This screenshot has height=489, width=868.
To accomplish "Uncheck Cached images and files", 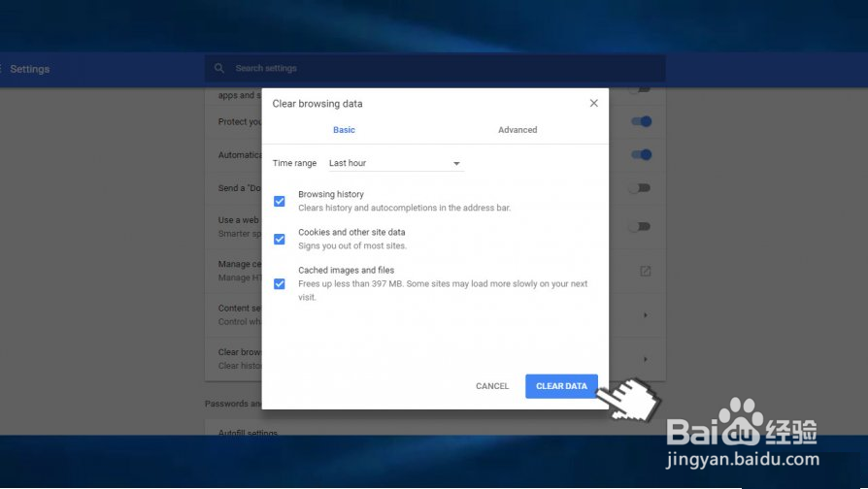I will click(280, 283).
